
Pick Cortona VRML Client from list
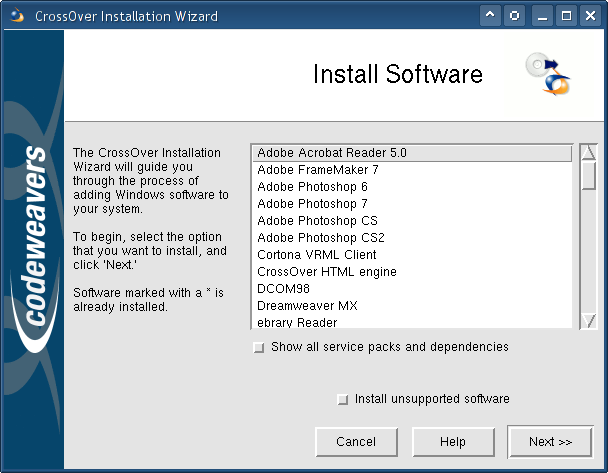pos(412,255)
